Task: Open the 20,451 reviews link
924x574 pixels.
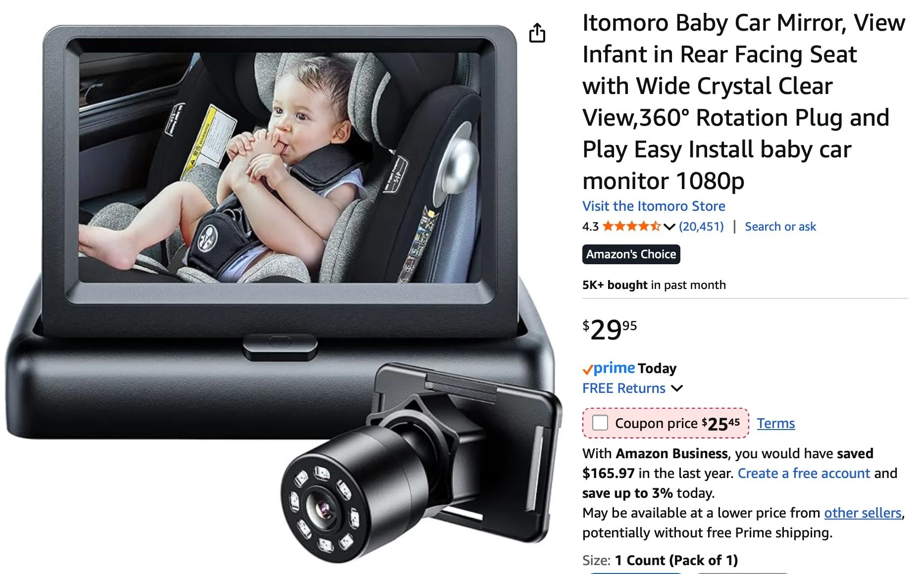Action: pyautogui.click(x=701, y=227)
